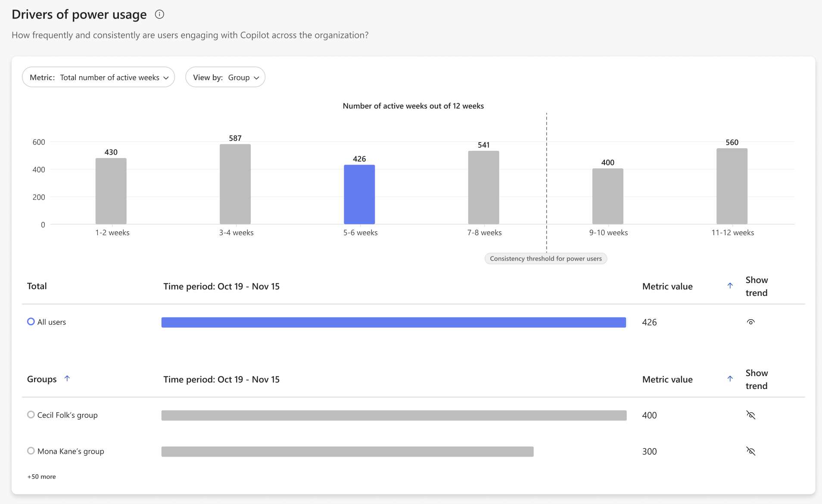Toggle trend visibility eye for All users

[x=750, y=322]
